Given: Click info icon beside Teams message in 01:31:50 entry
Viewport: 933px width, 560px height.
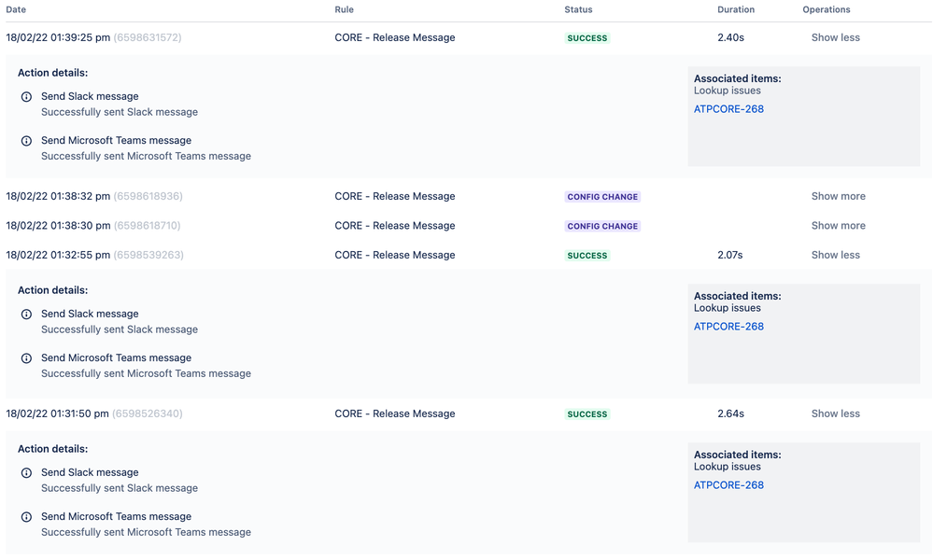Looking at the screenshot, I should point(26,517).
